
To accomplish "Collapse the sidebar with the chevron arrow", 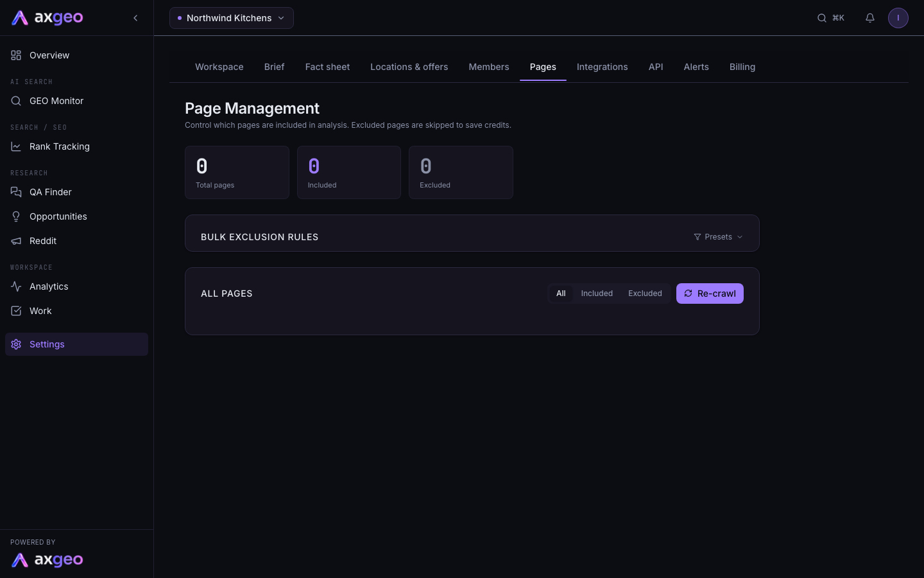I will coord(135,18).
